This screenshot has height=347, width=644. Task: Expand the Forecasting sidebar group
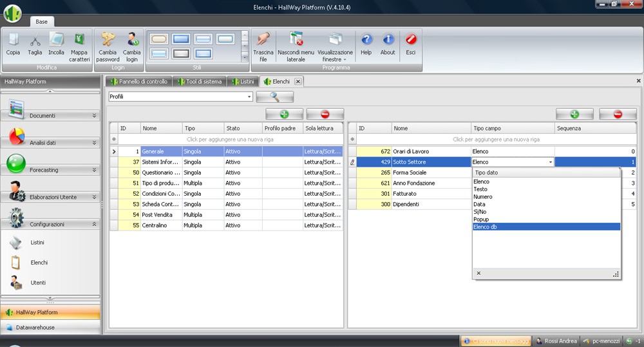click(50, 170)
